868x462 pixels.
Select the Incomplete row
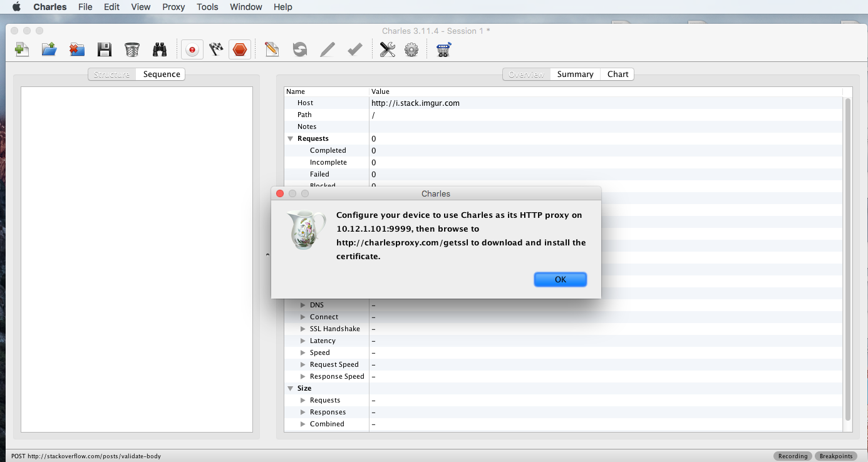point(564,162)
